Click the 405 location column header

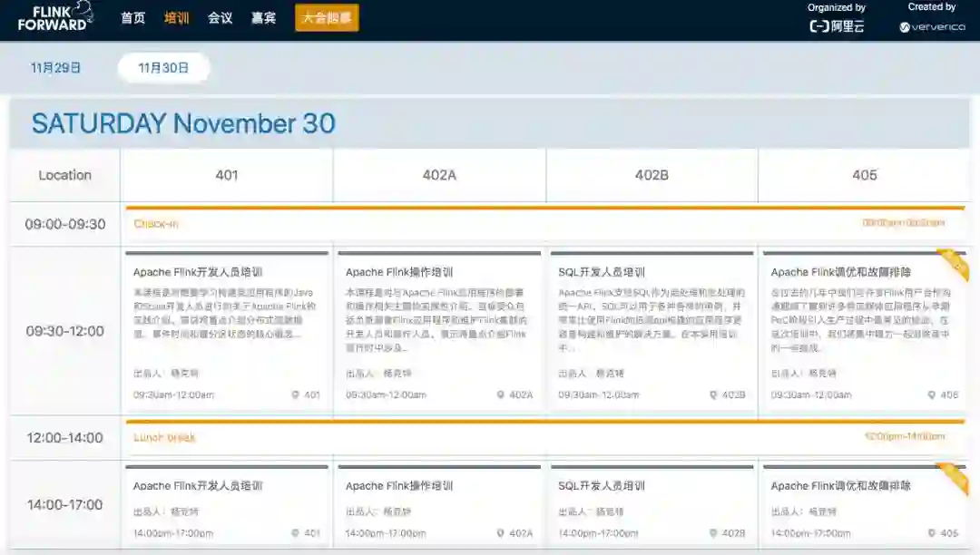click(x=865, y=175)
